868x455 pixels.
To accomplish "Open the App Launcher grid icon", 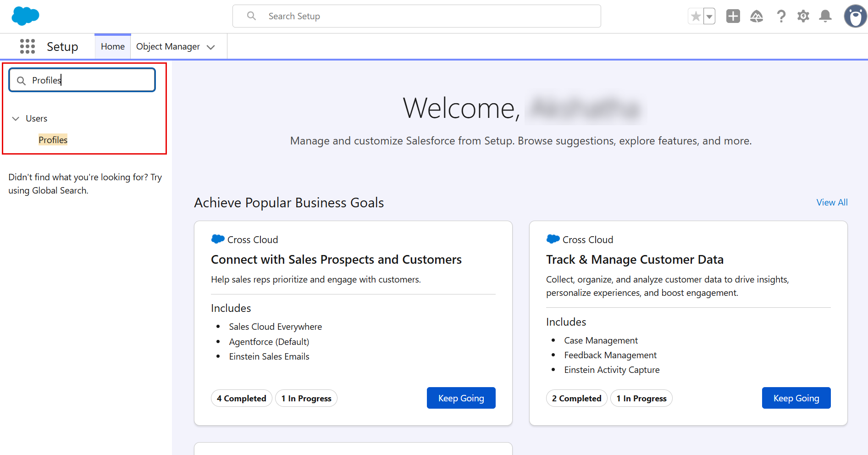I will pyautogui.click(x=28, y=46).
